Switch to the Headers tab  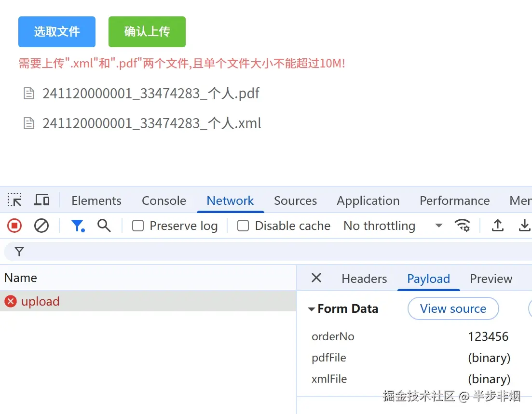(364, 279)
